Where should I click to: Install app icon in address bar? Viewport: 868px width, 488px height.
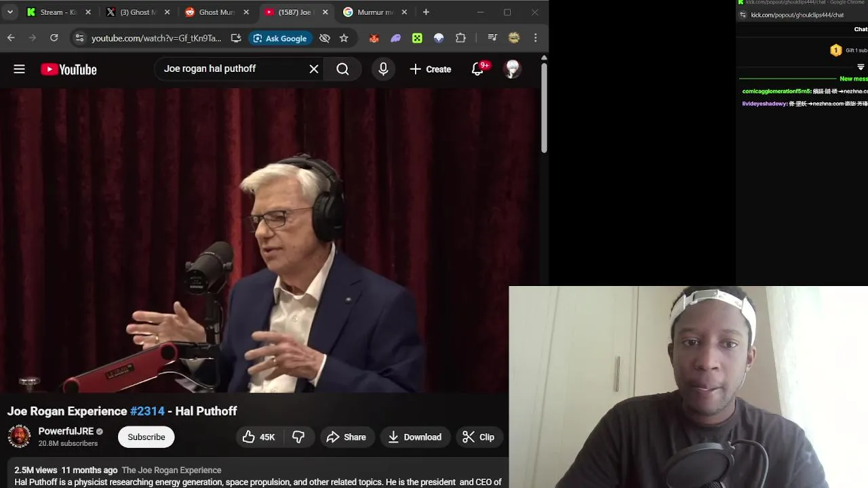click(x=236, y=38)
